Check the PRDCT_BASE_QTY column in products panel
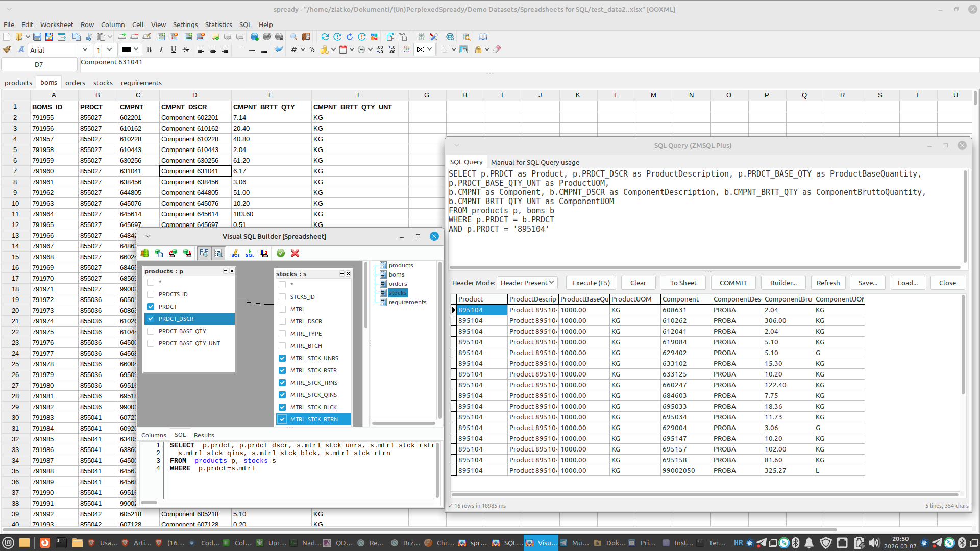 (151, 331)
